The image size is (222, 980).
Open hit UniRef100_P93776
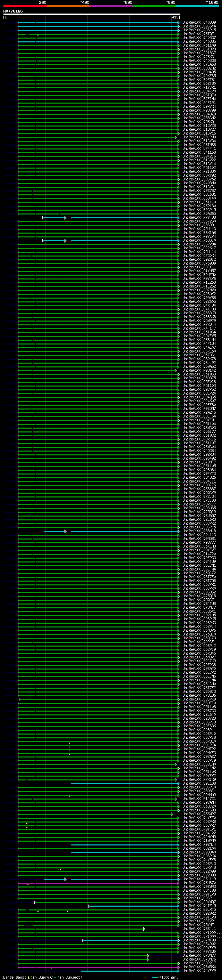tap(199, 485)
